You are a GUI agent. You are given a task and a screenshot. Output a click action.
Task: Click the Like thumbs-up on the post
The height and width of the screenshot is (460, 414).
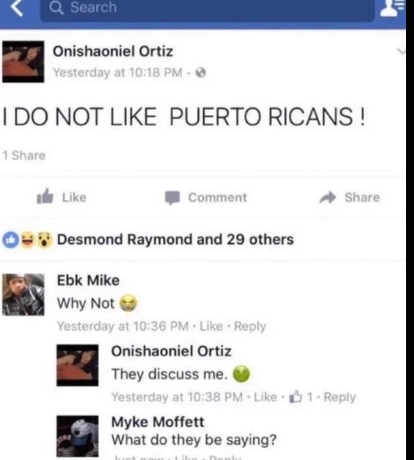62,197
